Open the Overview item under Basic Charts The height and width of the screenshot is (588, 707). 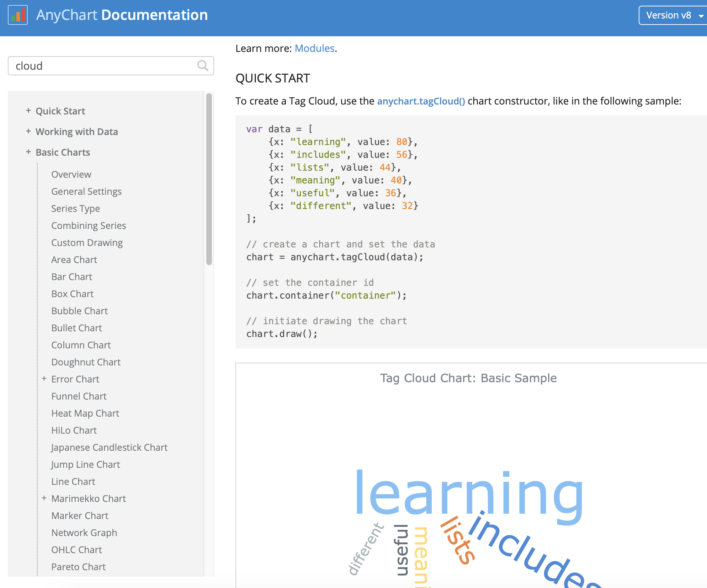[x=71, y=175]
